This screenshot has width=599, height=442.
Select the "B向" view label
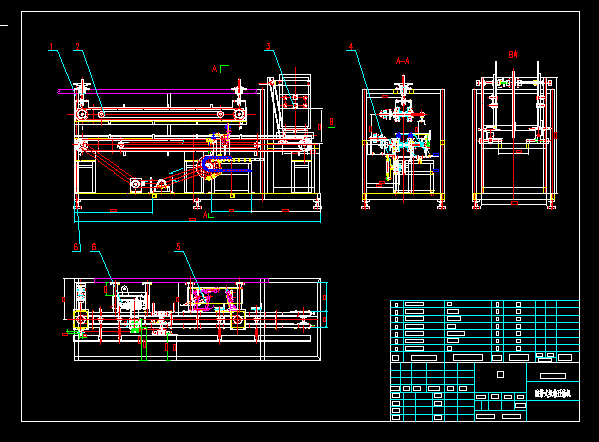pos(513,55)
